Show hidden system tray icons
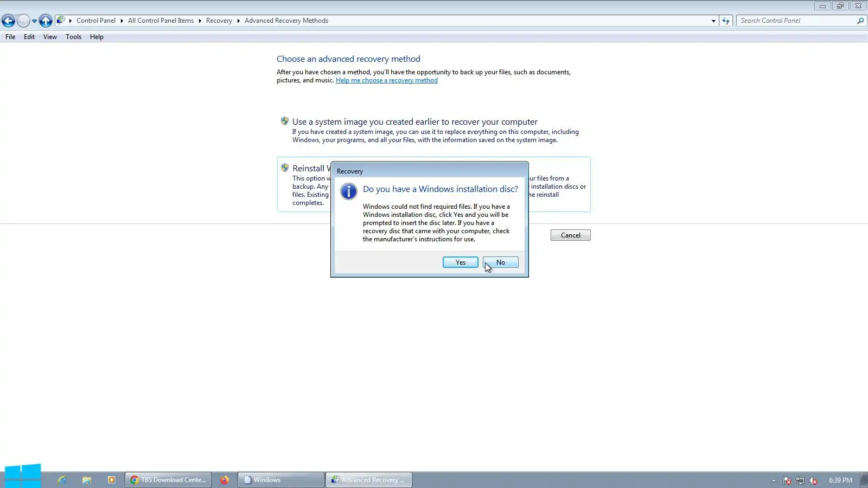The height and width of the screenshot is (488, 868). (x=774, y=480)
